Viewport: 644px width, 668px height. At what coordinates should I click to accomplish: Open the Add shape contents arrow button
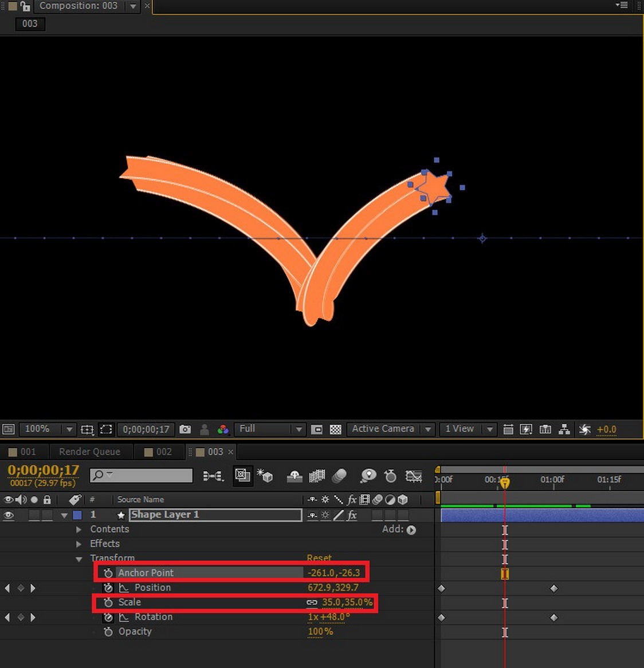click(411, 530)
